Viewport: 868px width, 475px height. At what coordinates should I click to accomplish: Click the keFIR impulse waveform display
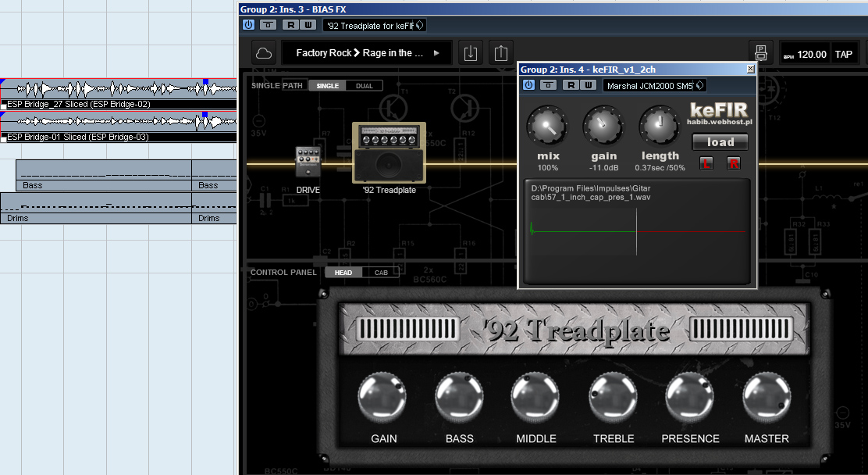pos(637,232)
